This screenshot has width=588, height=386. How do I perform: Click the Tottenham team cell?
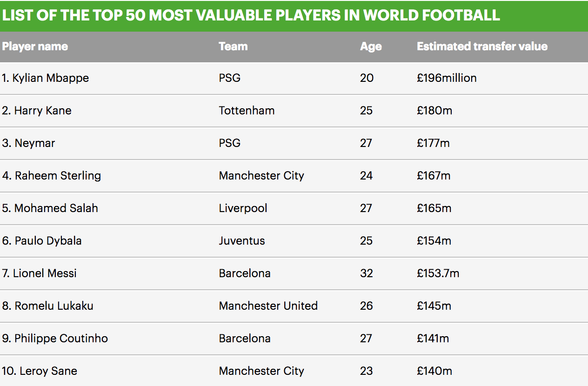[247, 111]
